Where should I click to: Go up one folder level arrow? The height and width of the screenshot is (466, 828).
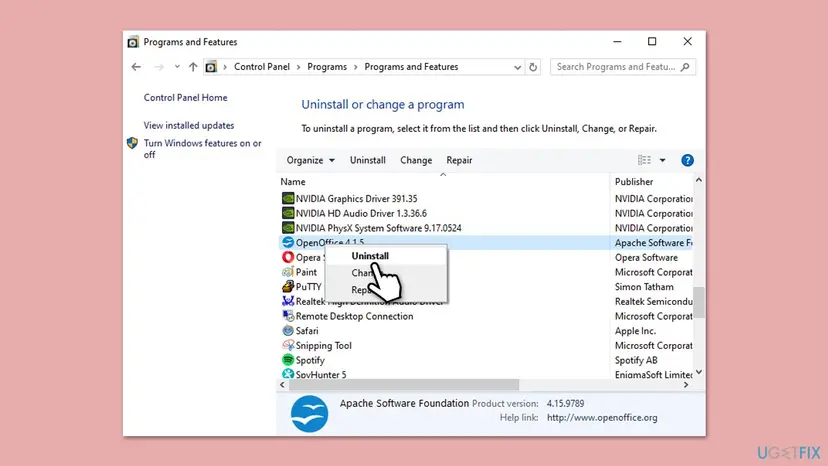(193, 67)
